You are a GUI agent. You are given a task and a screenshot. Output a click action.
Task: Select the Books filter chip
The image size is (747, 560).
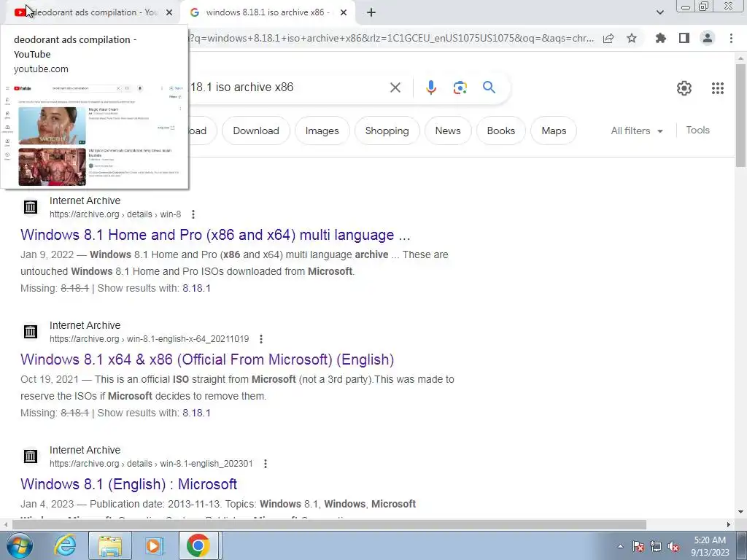(x=500, y=131)
